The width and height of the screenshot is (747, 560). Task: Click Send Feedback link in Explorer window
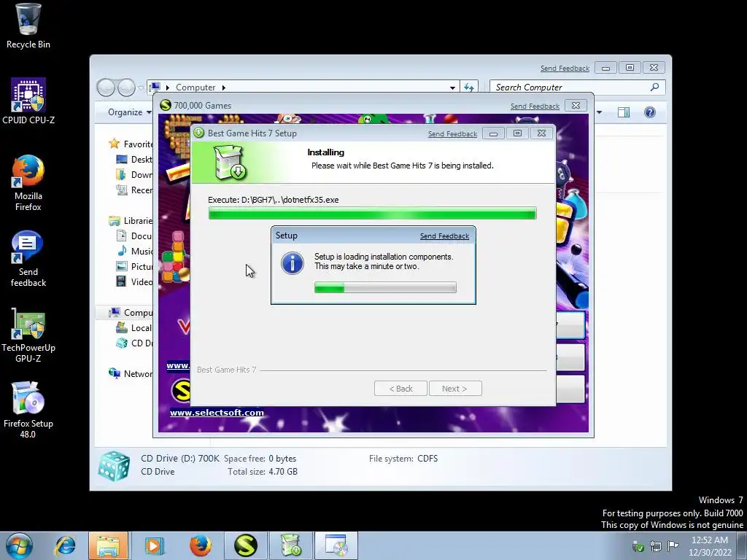565,69
